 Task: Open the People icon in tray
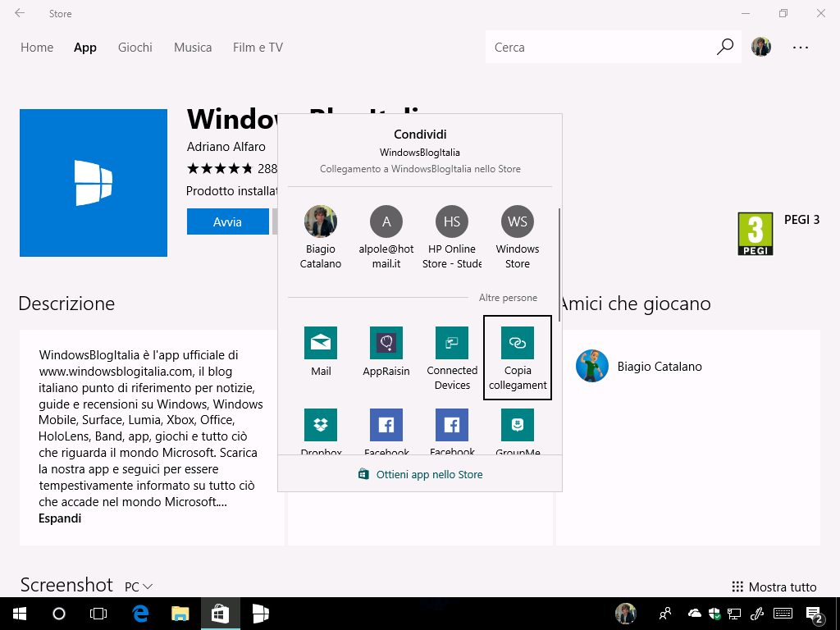point(665,614)
